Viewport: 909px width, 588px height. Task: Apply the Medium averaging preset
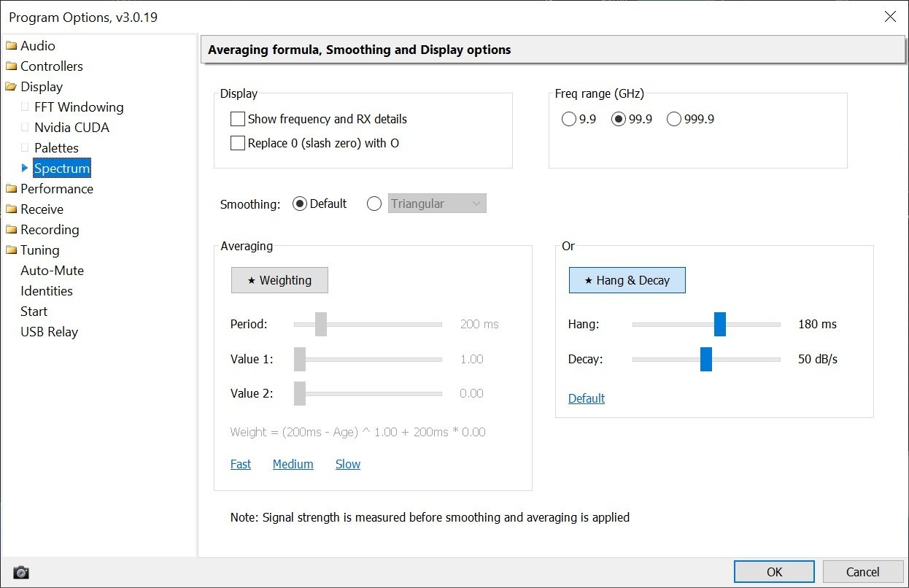(x=293, y=464)
